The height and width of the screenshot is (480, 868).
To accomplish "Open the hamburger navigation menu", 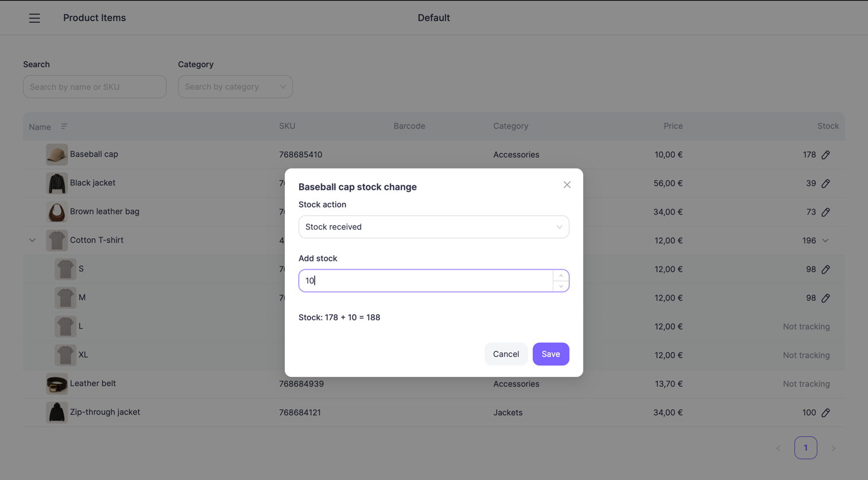I will click(x=34, y=18).
